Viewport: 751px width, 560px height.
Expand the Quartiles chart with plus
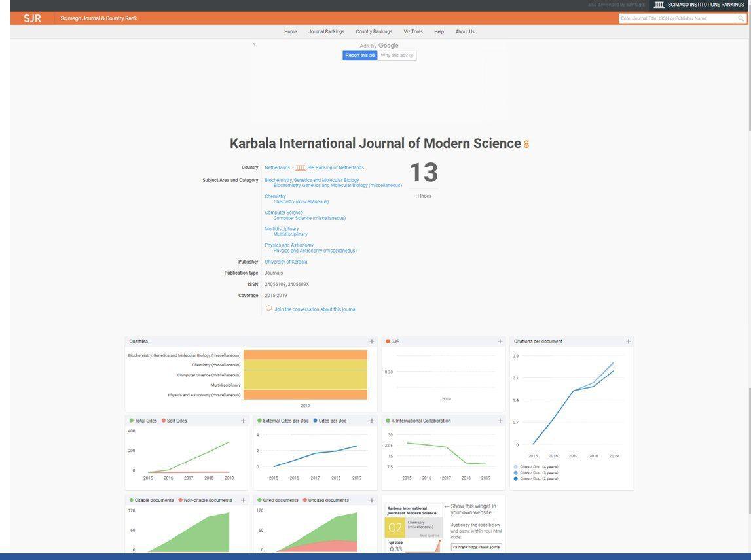point(372,341)
